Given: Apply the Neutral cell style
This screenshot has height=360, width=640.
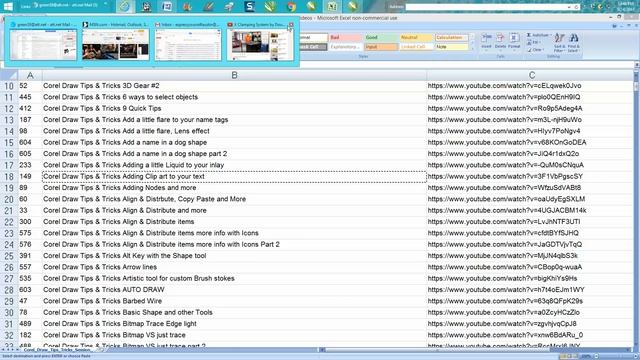Looking at the screenshot, I should [x=416, y=38].
